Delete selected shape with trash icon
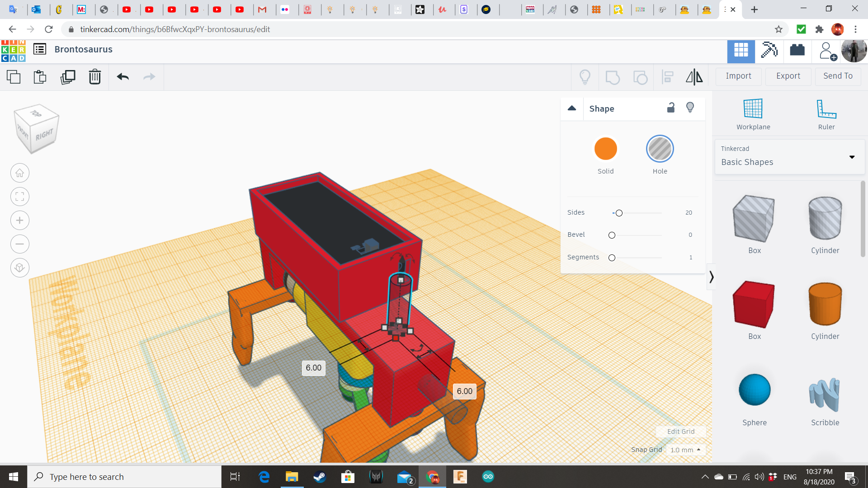Image resolution: width=868 pixels, height=488 pixels. point(94,77)
